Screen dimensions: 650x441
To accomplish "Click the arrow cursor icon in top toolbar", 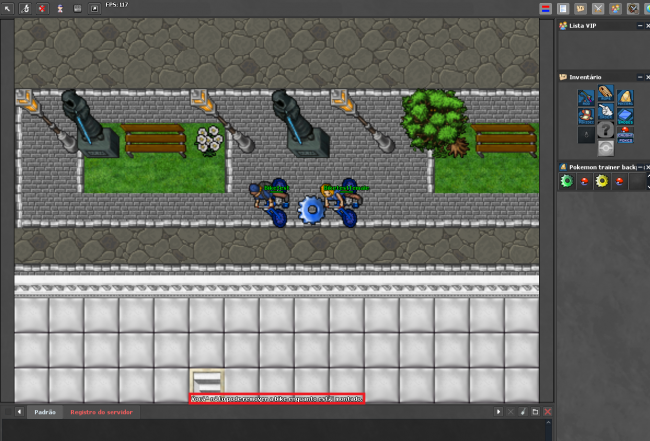I will click(x=7, y=8).
